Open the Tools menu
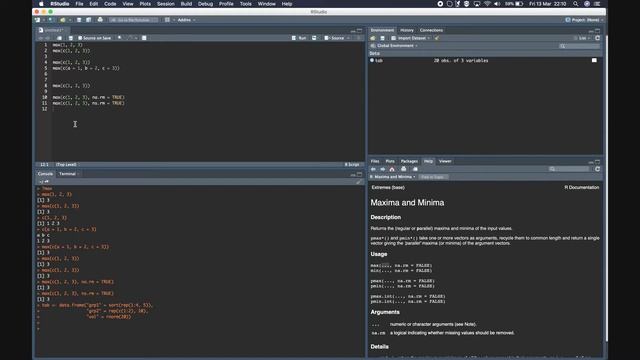 [245, 4]
